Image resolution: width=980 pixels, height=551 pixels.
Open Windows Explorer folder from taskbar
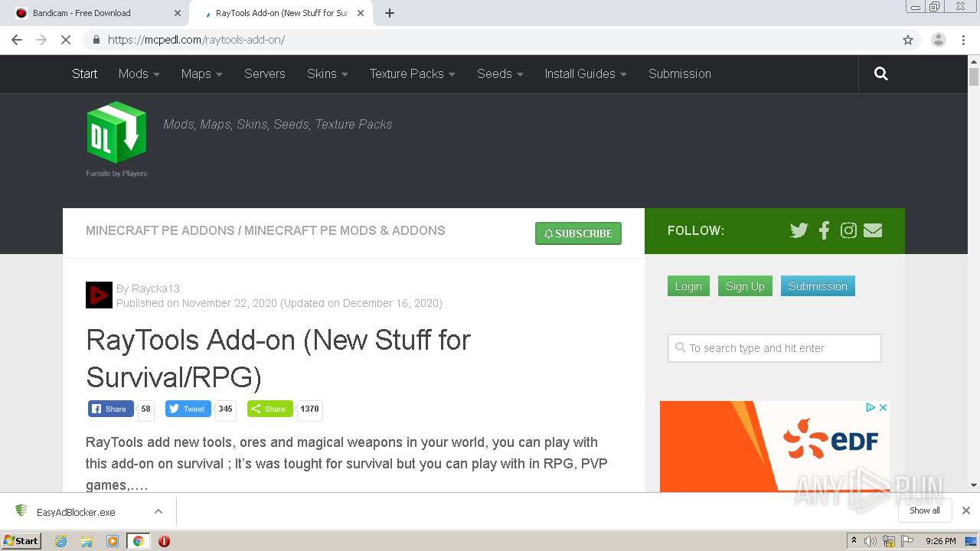click(x=87, y=541)
